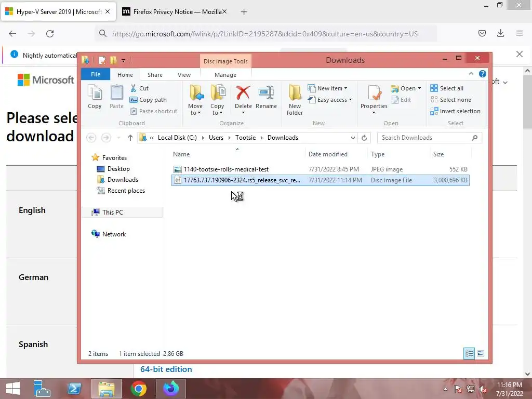Go back in Firefox
The width and height of the screenshot is (532, 399).
click(12, 34)
